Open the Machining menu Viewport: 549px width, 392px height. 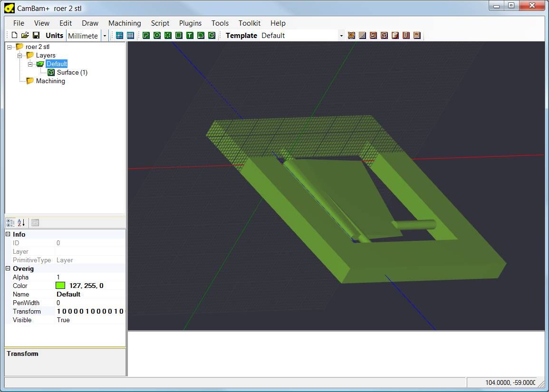(x=125, y=23)
